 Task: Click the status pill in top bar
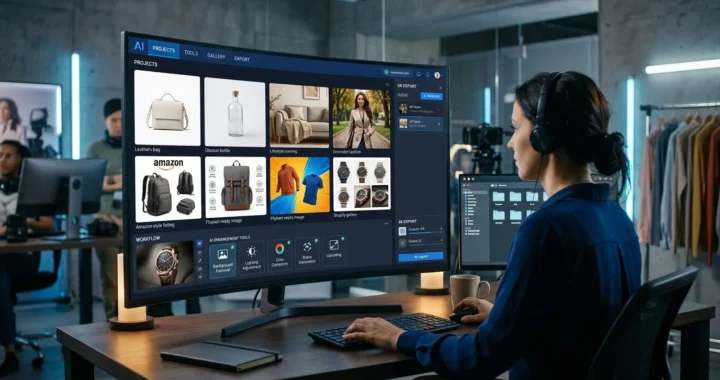[x=397, y=72]
